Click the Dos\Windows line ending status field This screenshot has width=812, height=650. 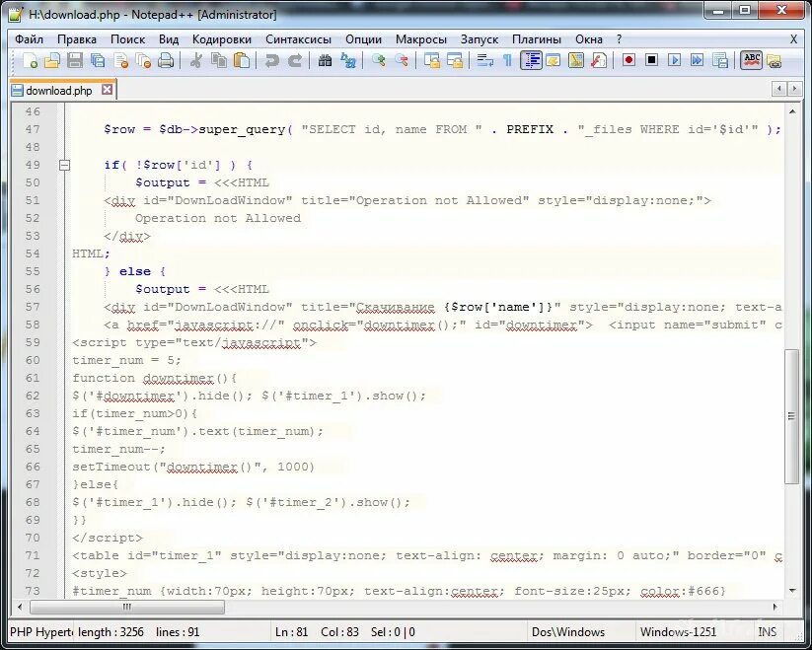582,632
